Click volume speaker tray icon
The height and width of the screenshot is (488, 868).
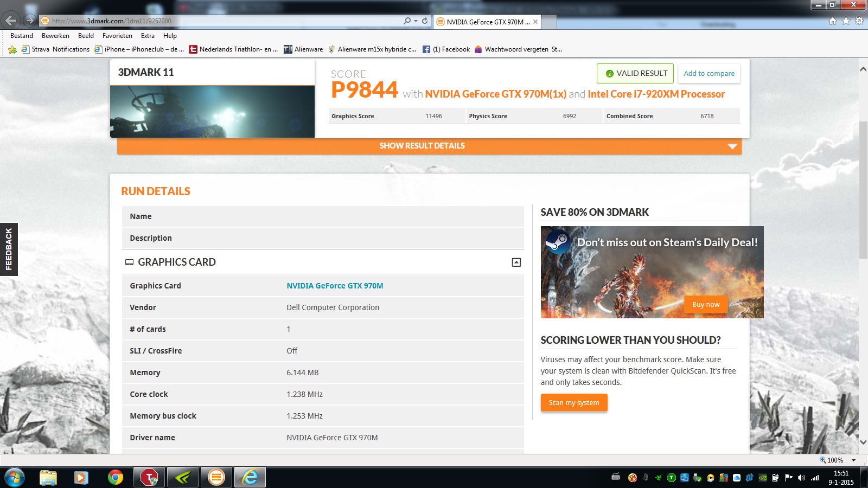pyautogui.click(x=801, y=478)
